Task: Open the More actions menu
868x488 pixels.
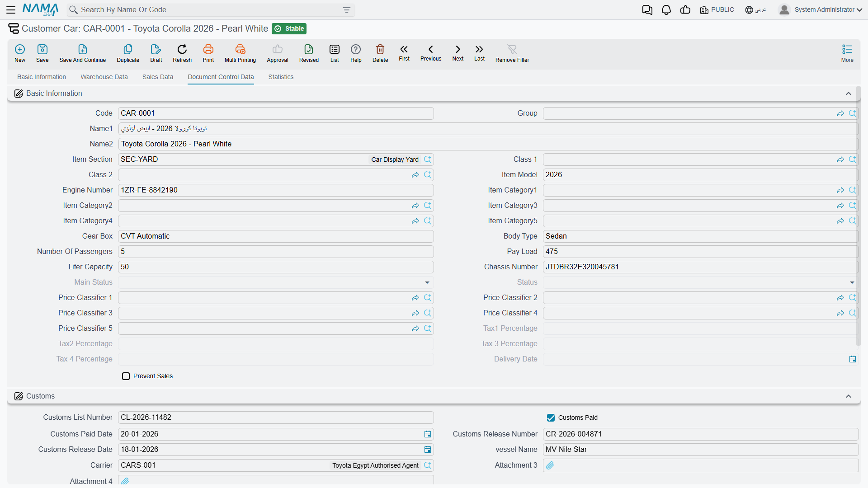Action: click(847, 53)
